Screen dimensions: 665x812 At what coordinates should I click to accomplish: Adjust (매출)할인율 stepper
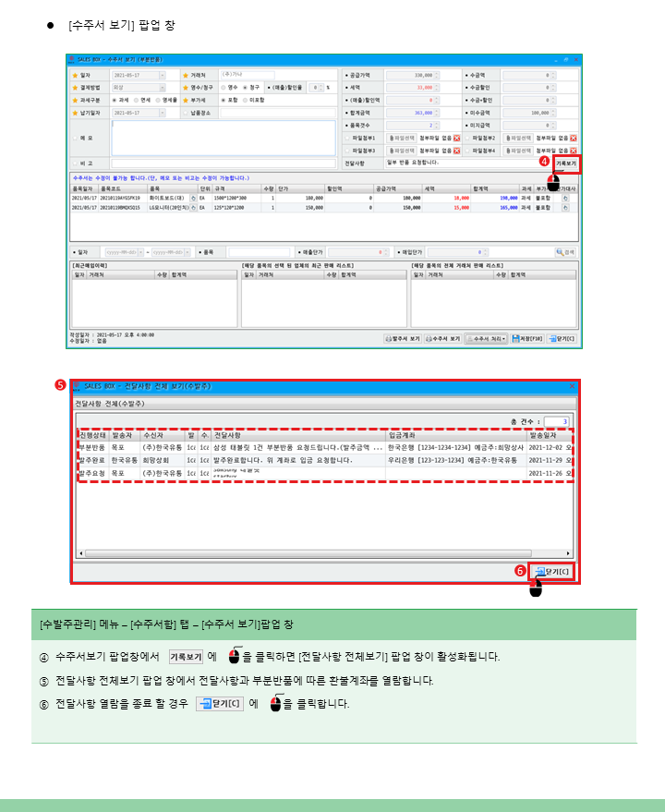coord(321,88)
